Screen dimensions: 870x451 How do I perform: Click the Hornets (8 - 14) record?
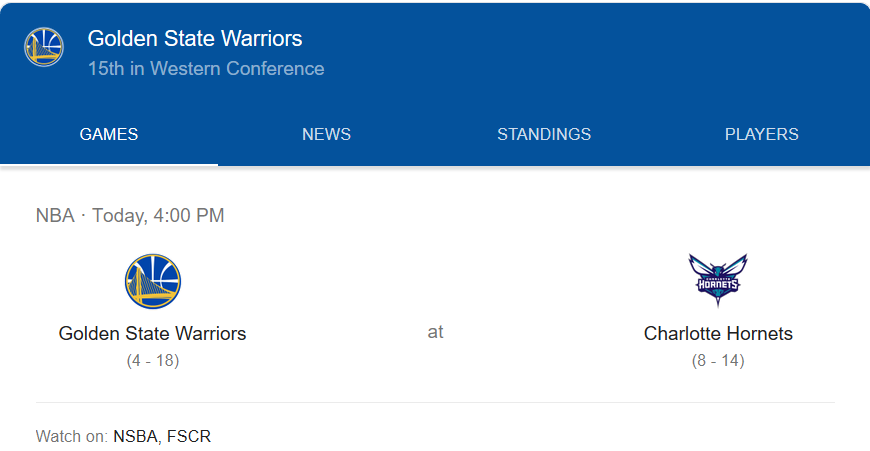tap(718, 360)
